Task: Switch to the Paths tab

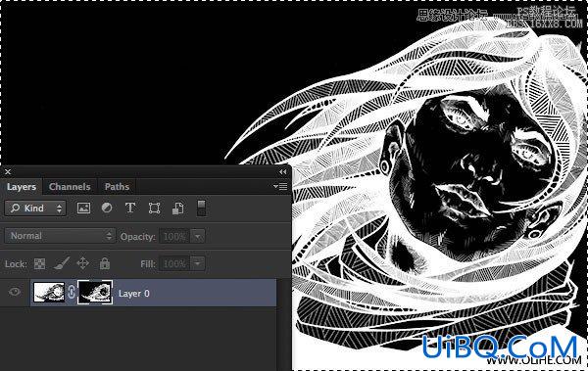Action: pos(117,187)
